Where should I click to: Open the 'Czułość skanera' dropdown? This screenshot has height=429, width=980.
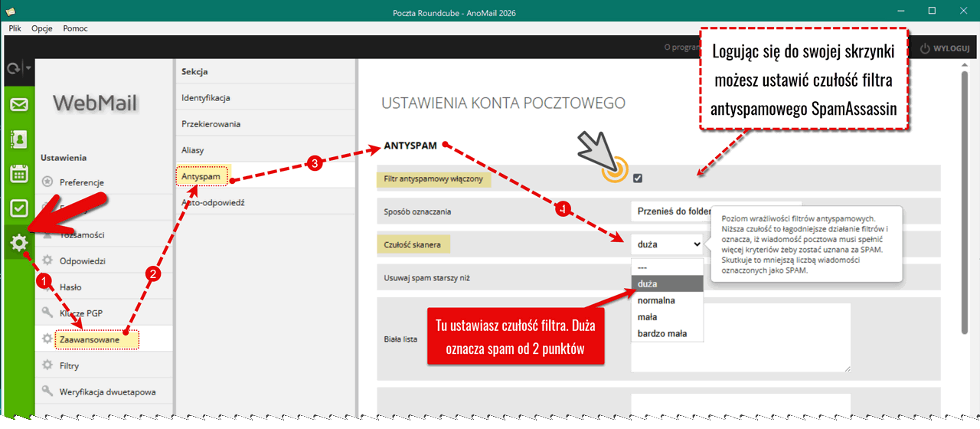point(667,244)
